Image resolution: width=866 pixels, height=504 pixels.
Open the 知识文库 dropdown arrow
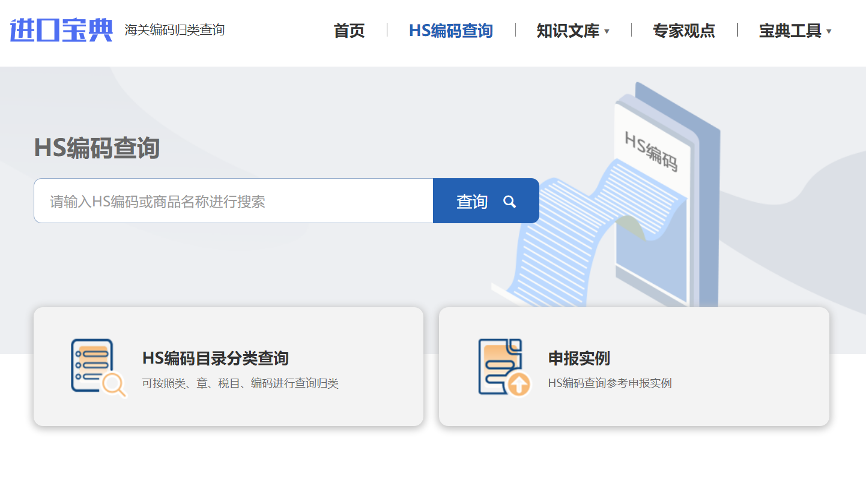(608, 32)
